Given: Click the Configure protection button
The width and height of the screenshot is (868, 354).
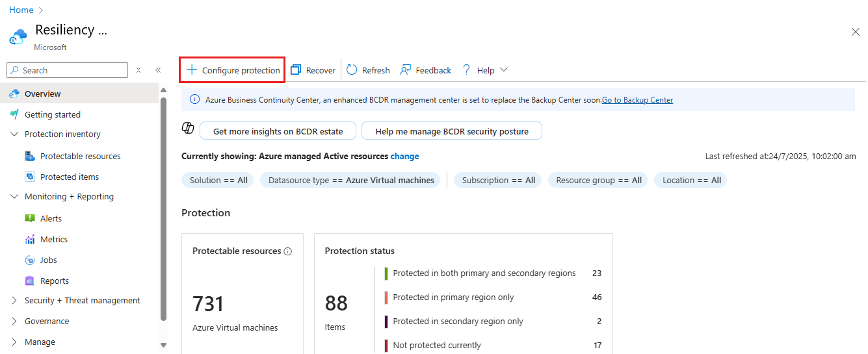Looking at the screenshot, I should coord(233,70).
